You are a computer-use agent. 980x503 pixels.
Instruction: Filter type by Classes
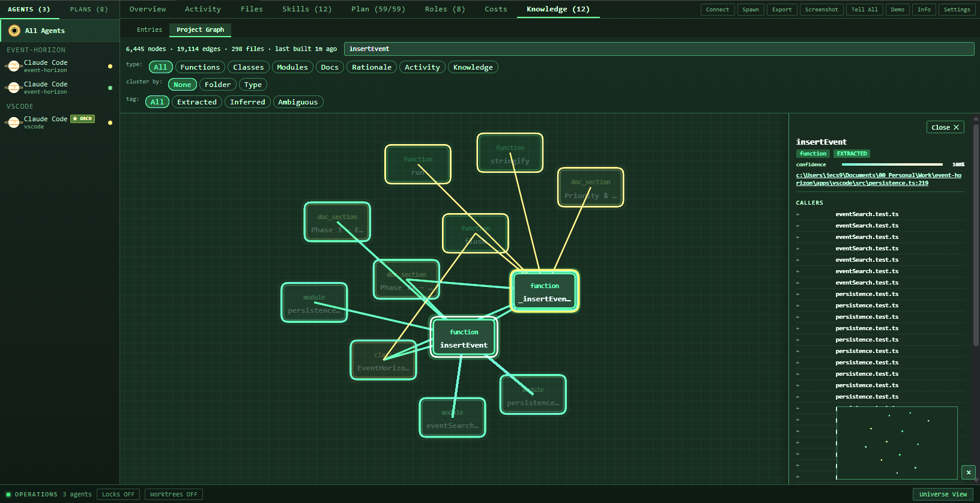click(x=249, y=67)
